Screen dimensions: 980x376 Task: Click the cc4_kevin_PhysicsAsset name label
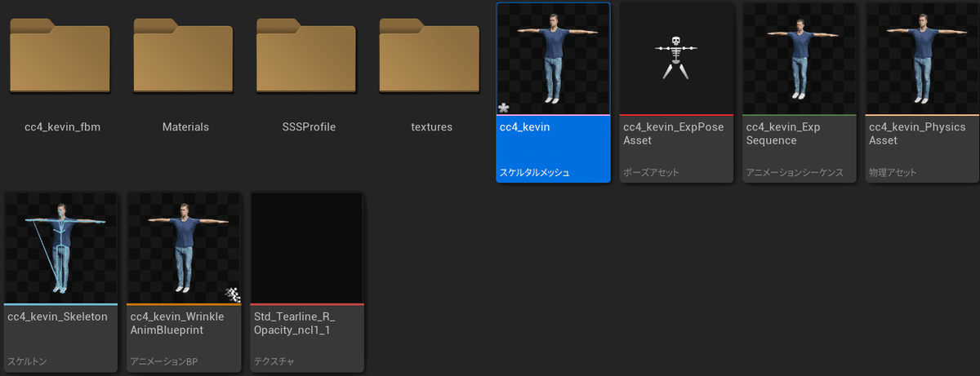coord(917,134)
